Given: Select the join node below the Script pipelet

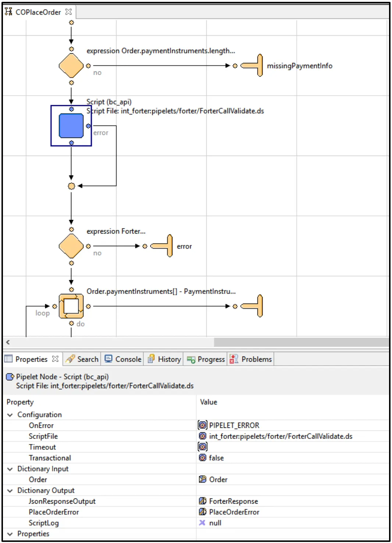Looking at the screenshot, I should tap(71, 186).
